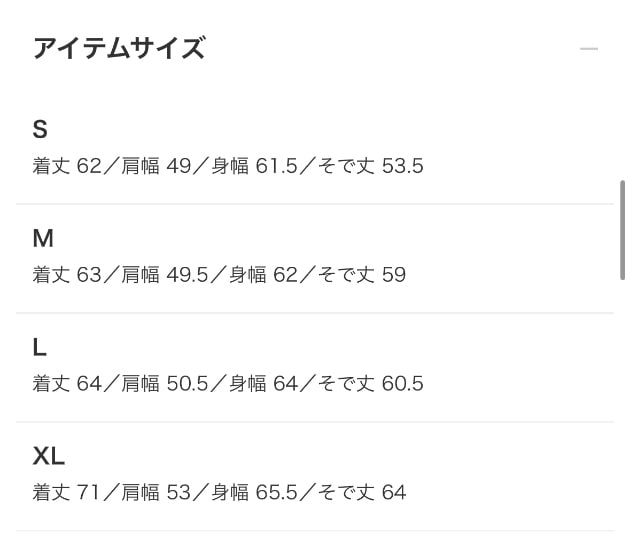Click the そで丈 64 value in XL row
The height and width of the screenshot is (533, 630).
click(x=362, y=492)
